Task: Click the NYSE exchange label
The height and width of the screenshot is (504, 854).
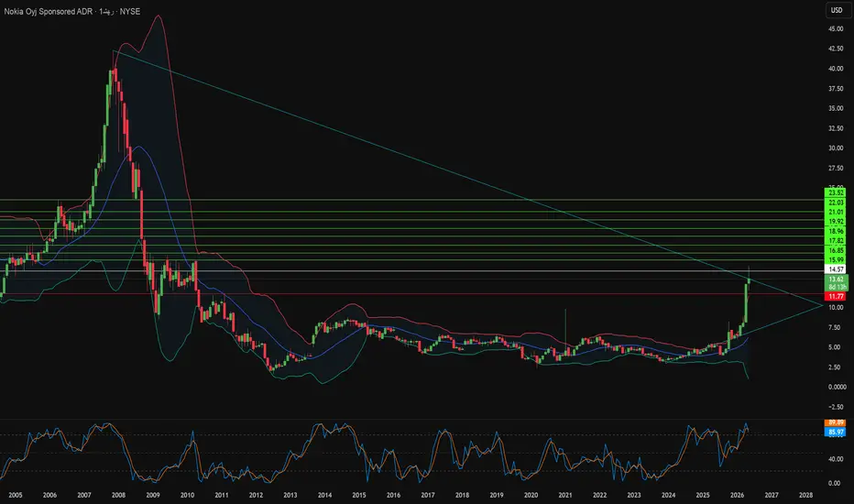Action: [x=129, y=11]
